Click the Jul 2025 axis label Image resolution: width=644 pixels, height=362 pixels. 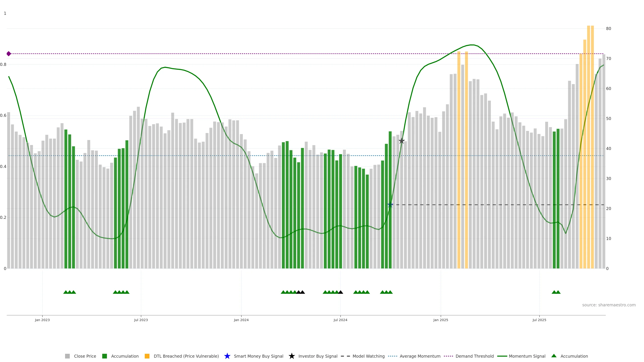coord(539,320)
